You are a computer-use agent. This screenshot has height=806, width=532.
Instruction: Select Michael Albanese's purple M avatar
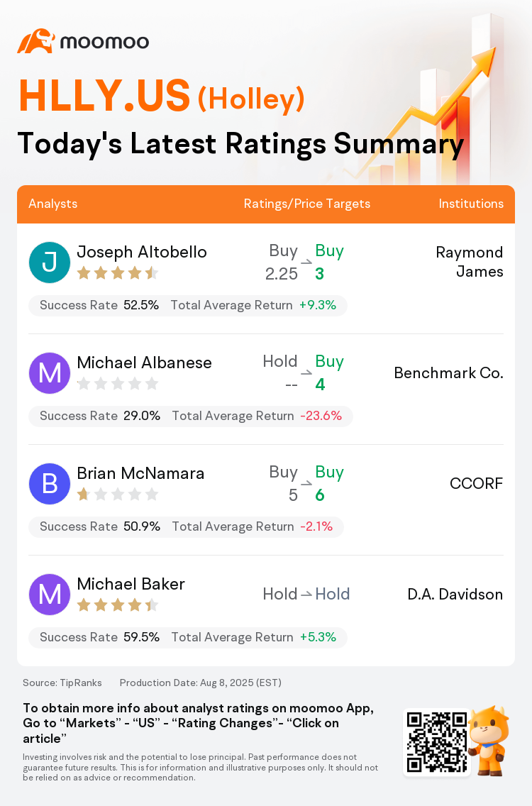pos(50,373)
